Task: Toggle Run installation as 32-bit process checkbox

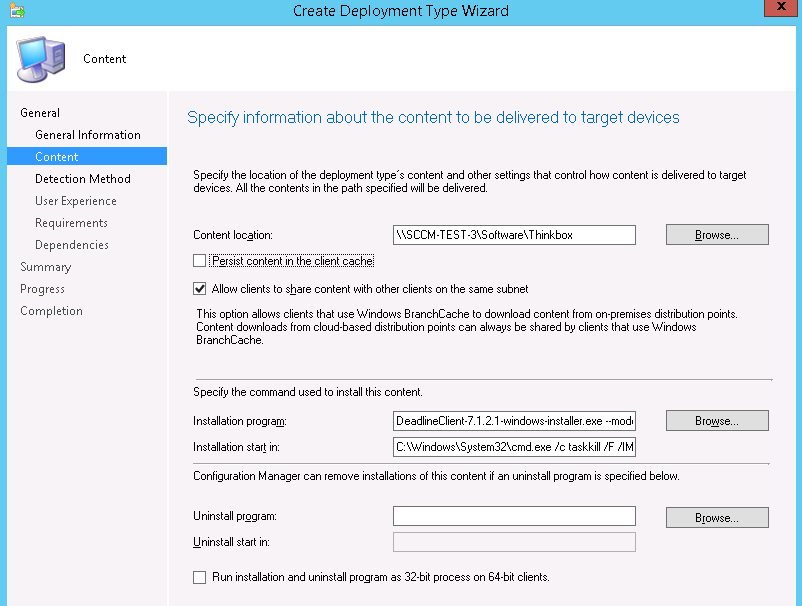Action: point(199,577)
